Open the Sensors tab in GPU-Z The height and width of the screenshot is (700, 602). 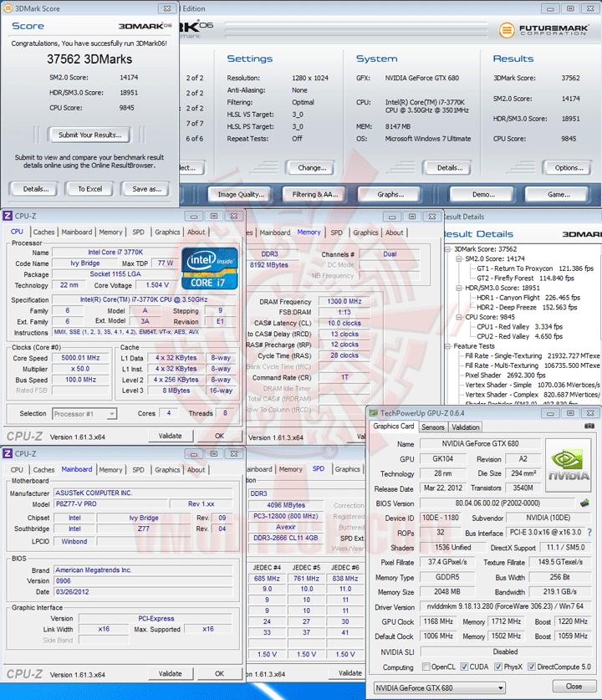(433, 427)
